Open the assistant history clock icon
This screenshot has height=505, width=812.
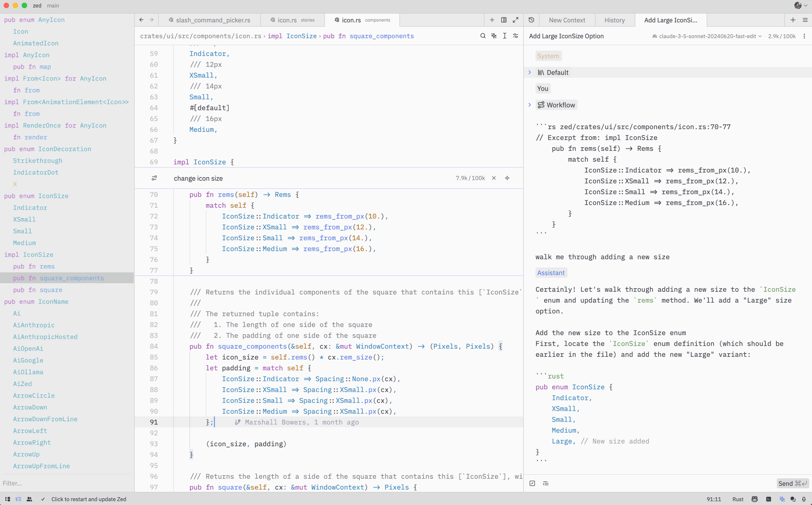coord(531,20)
